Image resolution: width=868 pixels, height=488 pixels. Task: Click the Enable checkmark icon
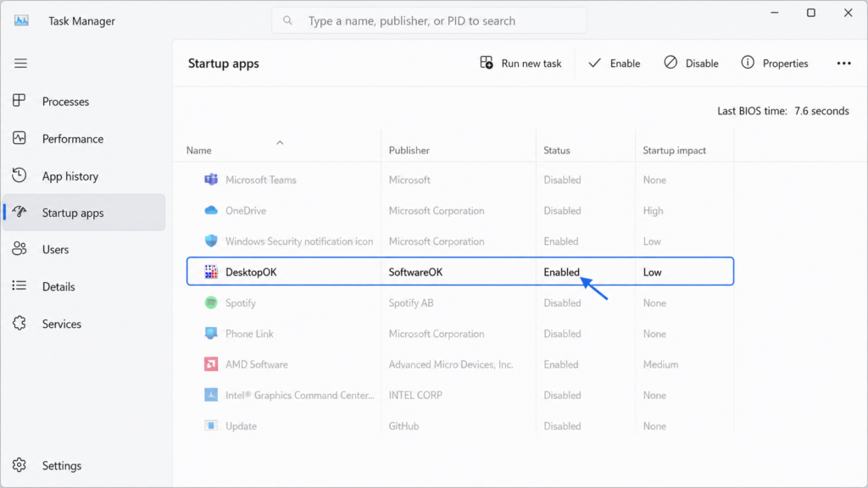[594, 63]
